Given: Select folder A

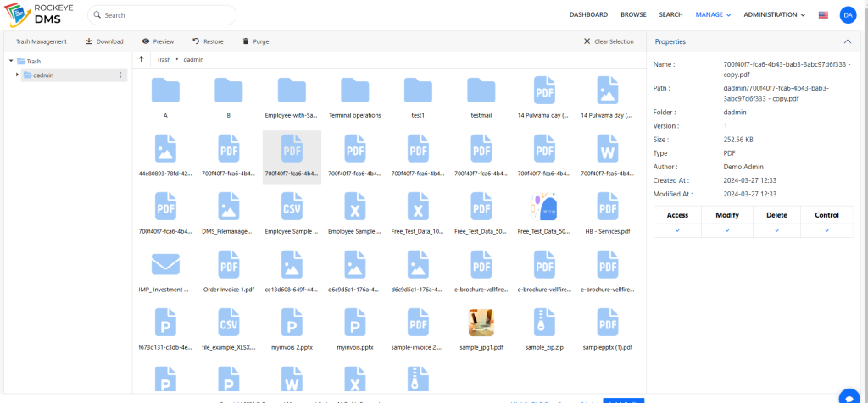Looking at the screenshot, I should tap(165, 98).
